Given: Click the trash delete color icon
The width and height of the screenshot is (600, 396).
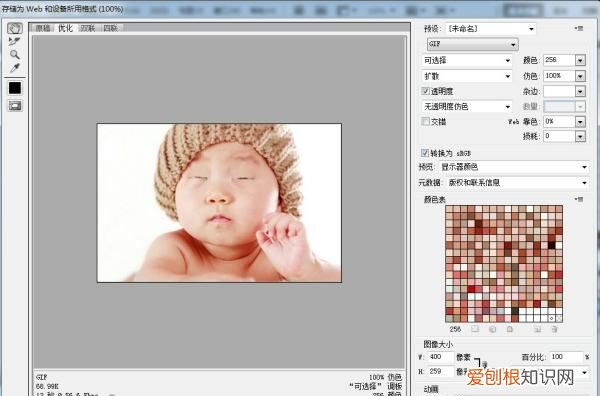Looking at the screenshot, I should pos(554,329).
